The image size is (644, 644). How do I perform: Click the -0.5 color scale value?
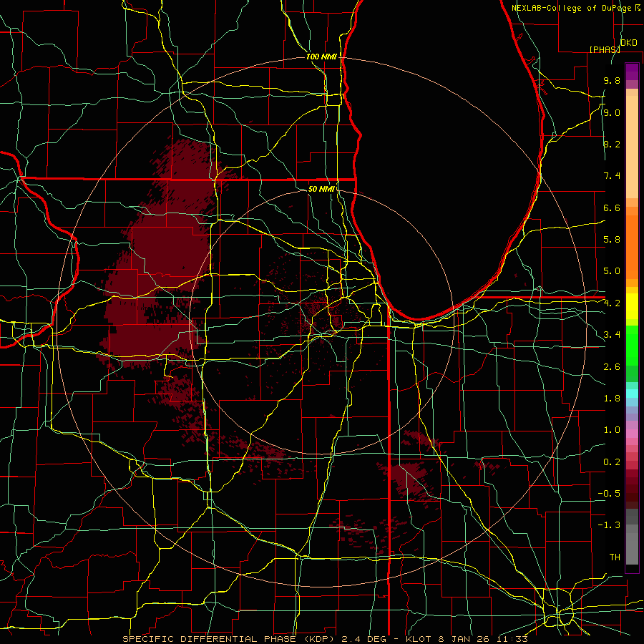pos(609,493)
